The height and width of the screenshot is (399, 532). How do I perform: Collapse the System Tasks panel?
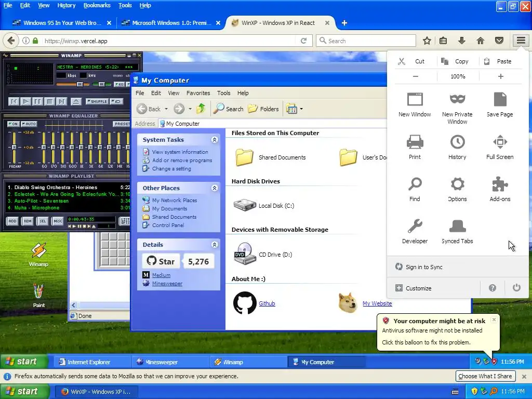[x=215, y=140]
